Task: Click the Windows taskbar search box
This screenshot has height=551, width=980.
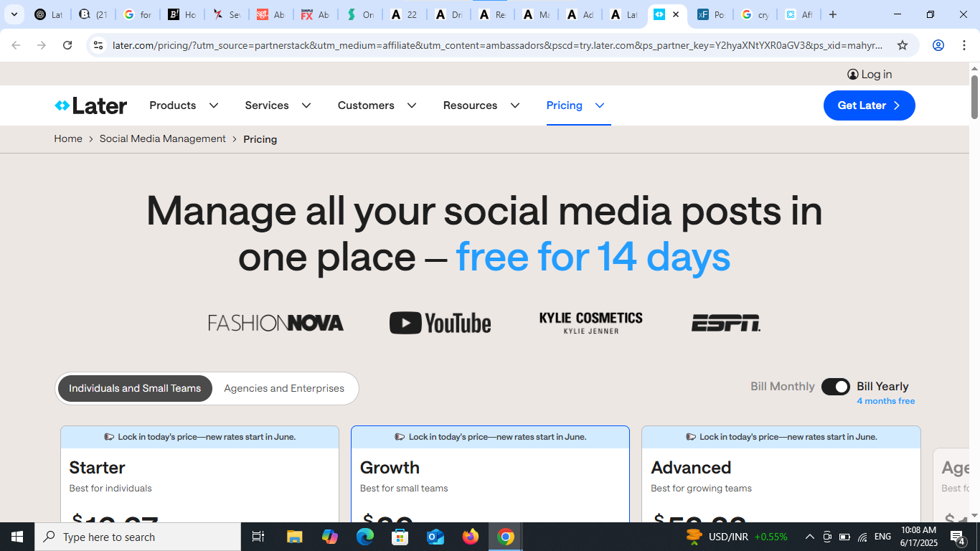Action: (x=138, y=537)
